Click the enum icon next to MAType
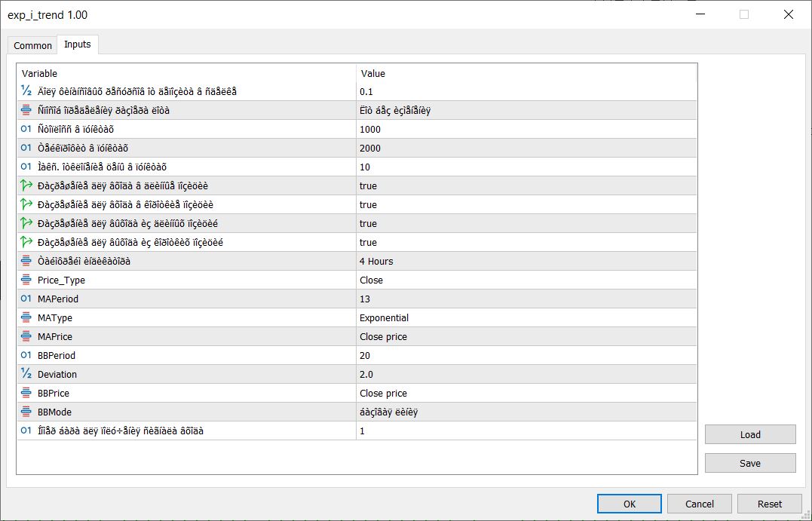This screenshot has height=521, width=812. coord(26,317)
